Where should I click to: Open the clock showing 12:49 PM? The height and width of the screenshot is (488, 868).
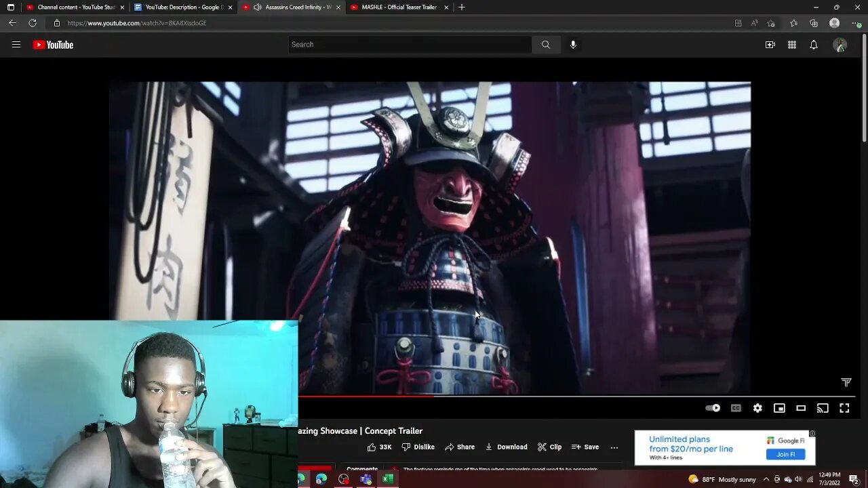829,479
